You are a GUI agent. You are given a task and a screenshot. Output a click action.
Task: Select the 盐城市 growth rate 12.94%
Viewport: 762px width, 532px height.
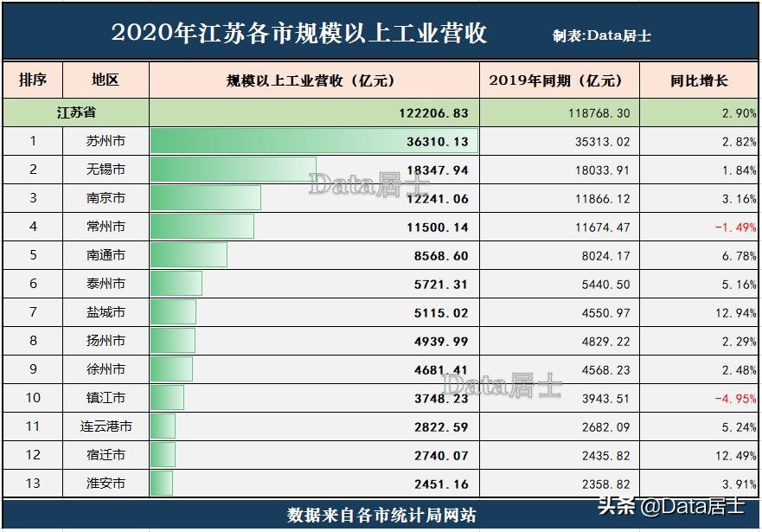point(733,312)
